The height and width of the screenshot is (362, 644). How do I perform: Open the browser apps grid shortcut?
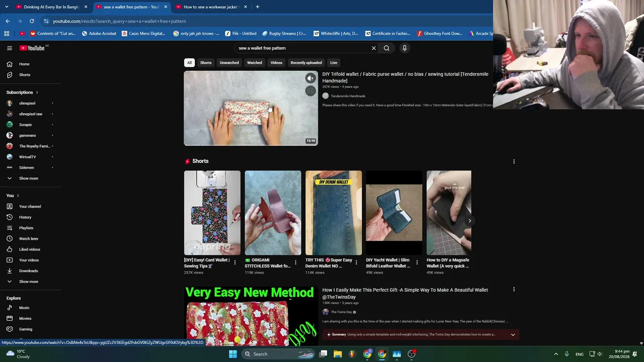point(7,34)
